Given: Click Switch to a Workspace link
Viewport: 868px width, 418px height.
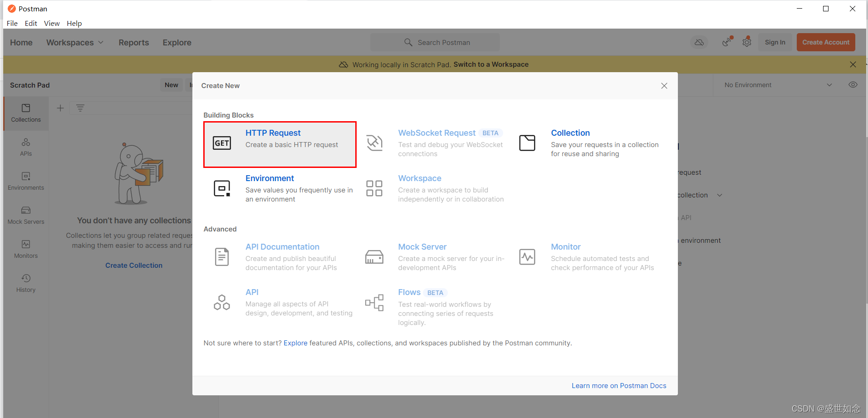Looking at the screenshot, I should click(491, 64).
